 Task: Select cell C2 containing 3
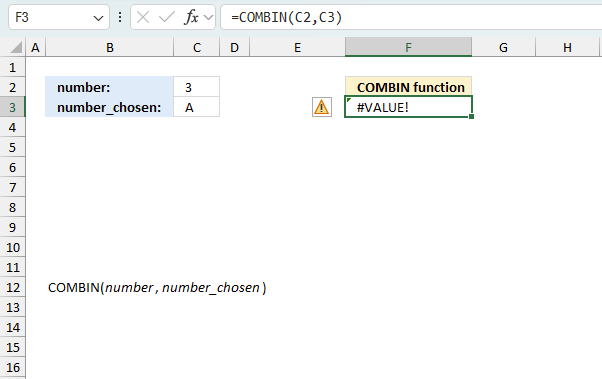[x=197, y=87]
